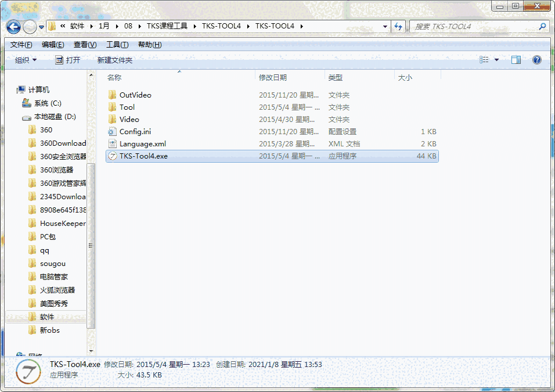Open the 查看(V) menu
This screenshot has width=555, height=392.
(x=85, y=45)
